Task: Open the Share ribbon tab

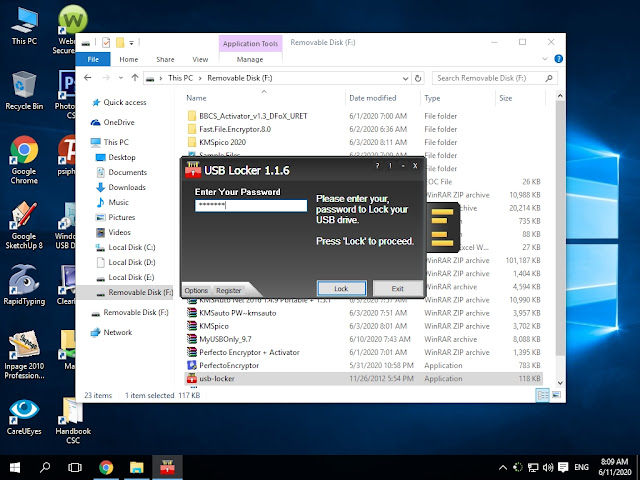Action: 165,60
